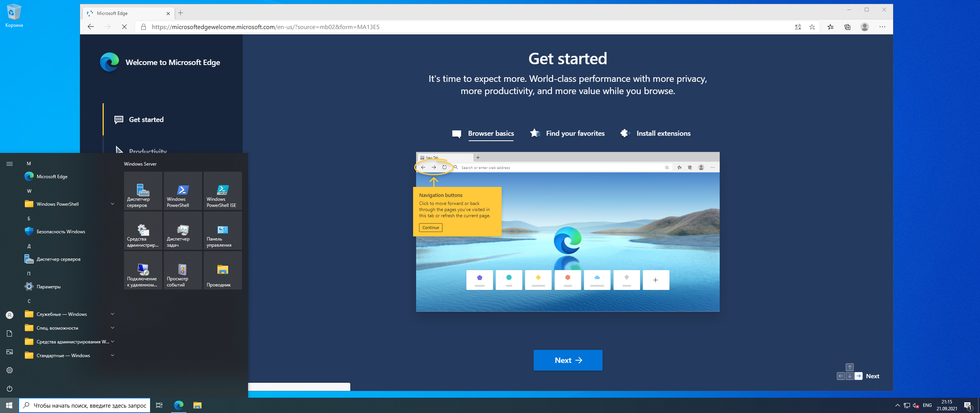This screenshot has height=413, width=980.
Task: Expand the Служебные — Windows folder
Action: point(69,314)
